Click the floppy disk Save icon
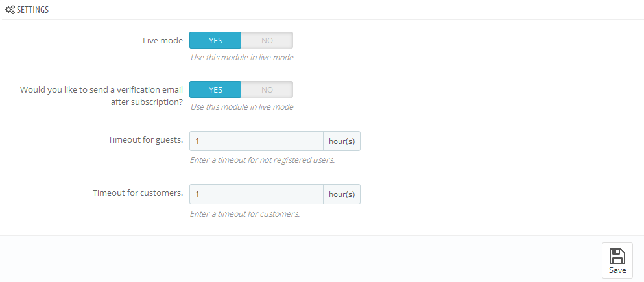 click(x=617, y=255)
